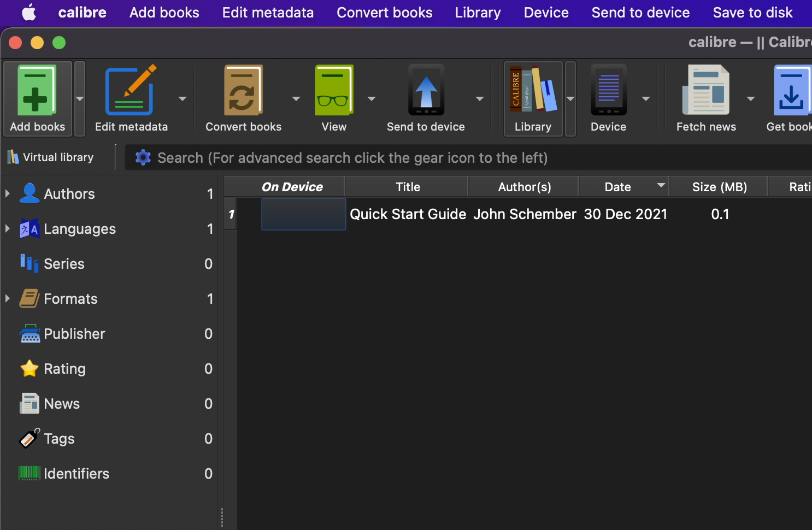Click the 0.1 size cell
This screenshot has height=530, width=812.
click(x=720, y=214)
